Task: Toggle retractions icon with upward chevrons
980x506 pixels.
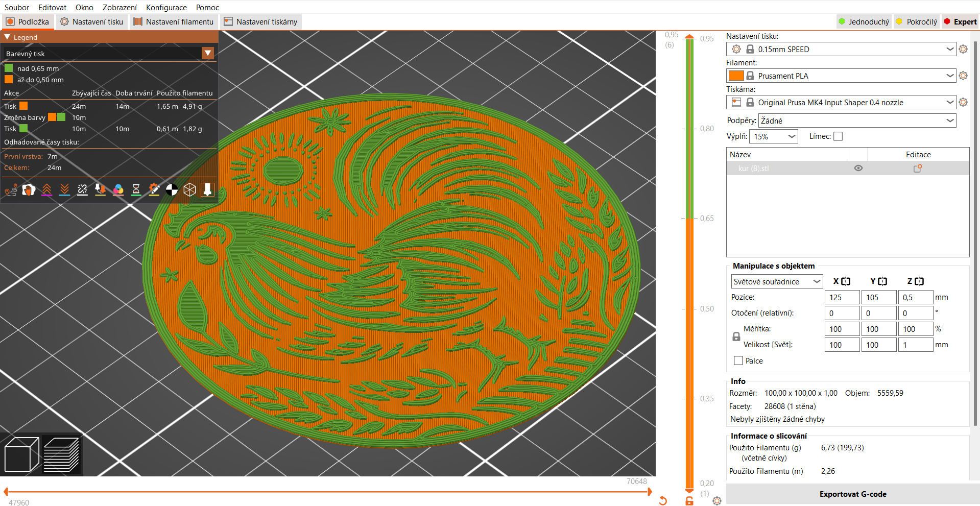Action: click(x=46, y=190)
